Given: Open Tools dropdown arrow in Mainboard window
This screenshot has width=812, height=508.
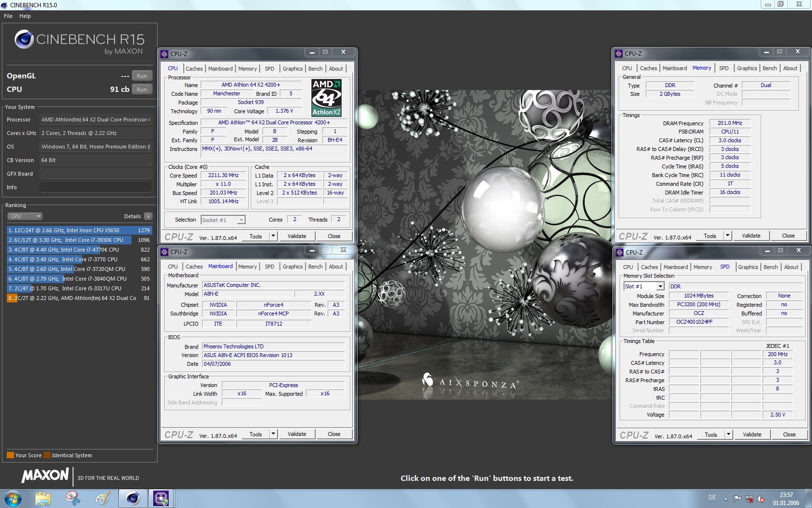Looking at the screenshot, I should [273, 434].
